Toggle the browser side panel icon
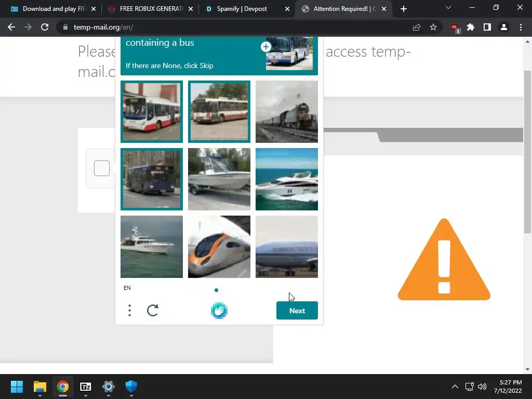The image size is (532, 399). (x=487, y=27)
